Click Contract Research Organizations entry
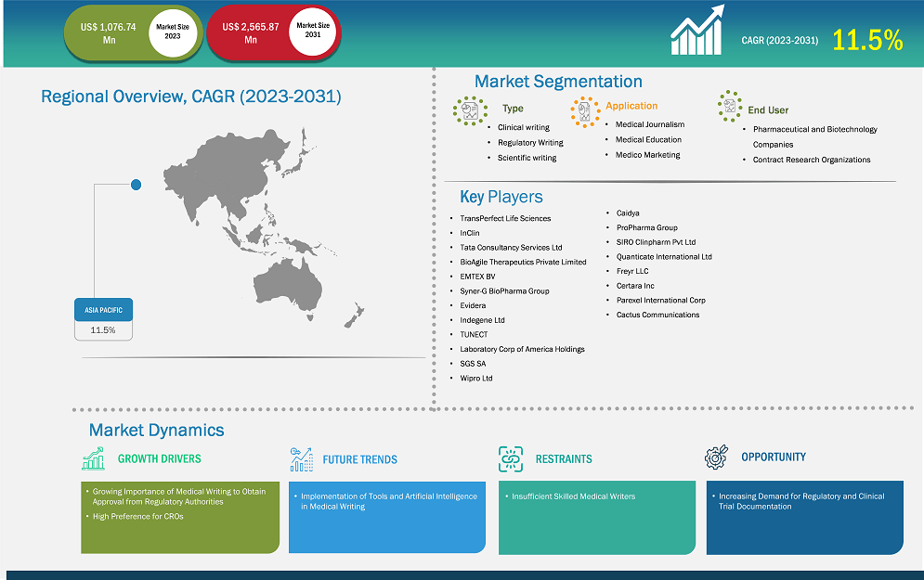This screenshot has width=924, height=580. 812,160
